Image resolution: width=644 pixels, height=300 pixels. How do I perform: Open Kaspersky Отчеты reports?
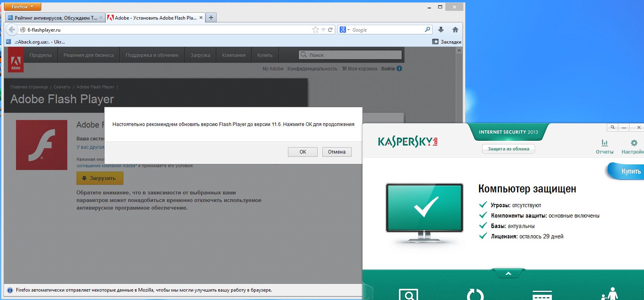604,147
